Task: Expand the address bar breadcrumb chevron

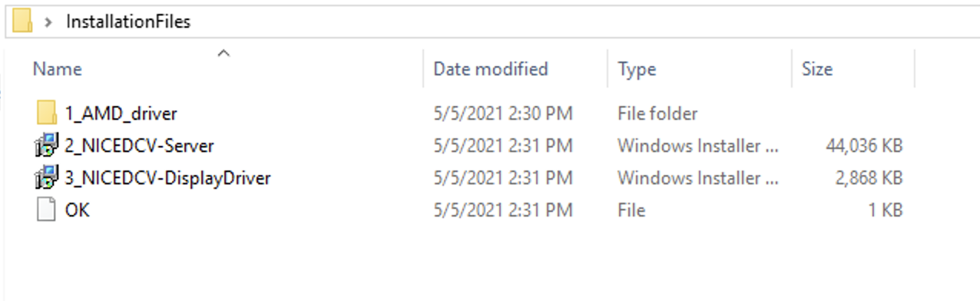Action: (x=49, y=21)
